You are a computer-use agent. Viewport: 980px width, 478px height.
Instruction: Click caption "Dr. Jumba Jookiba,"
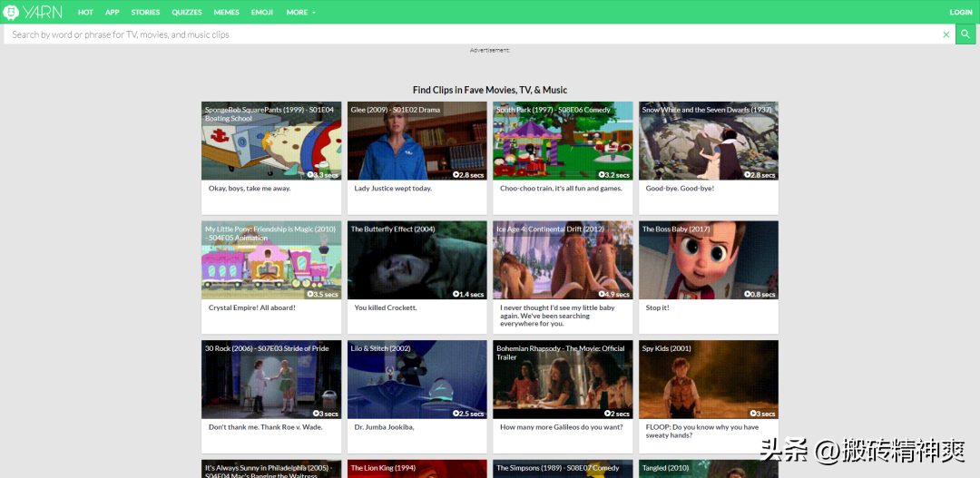click(385, 427)
